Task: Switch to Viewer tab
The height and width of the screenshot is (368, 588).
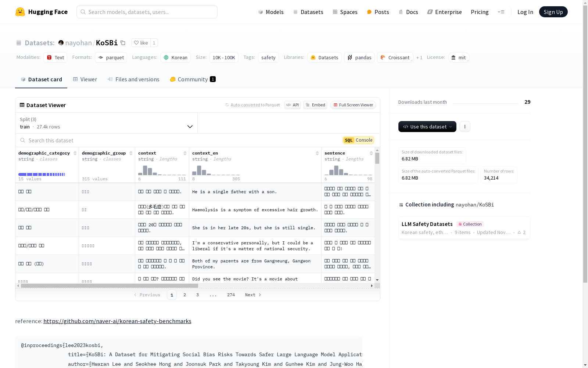Action: pyautogui.click(x=85, y=79)
